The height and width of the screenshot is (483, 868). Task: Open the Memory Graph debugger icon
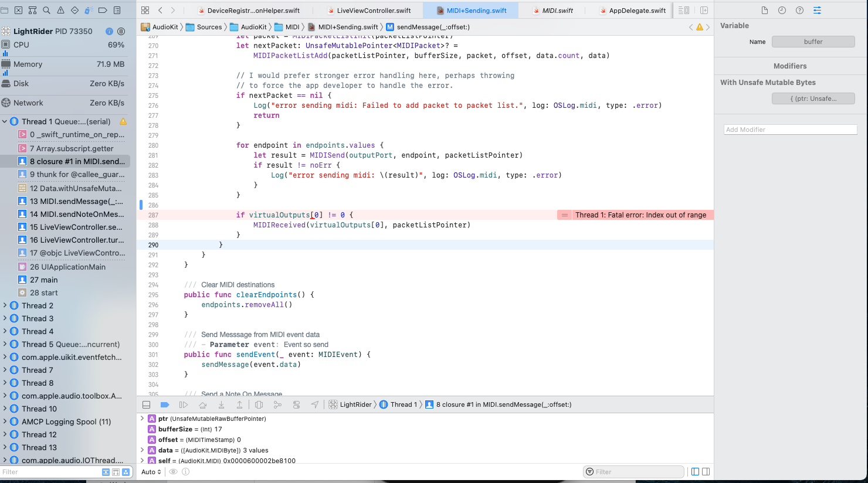pyautogui.click(x=277, y=404)
